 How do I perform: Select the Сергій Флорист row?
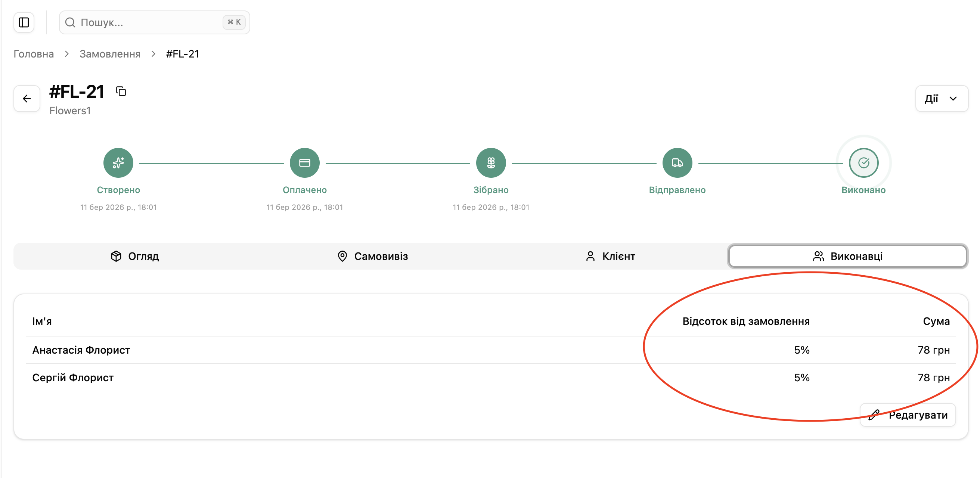click(x=73, y=378)
